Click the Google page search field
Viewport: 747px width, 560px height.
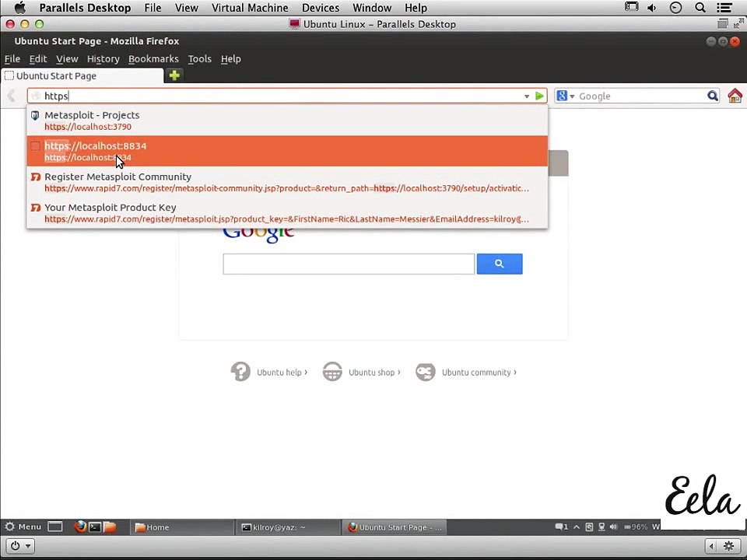coord(349,264)
